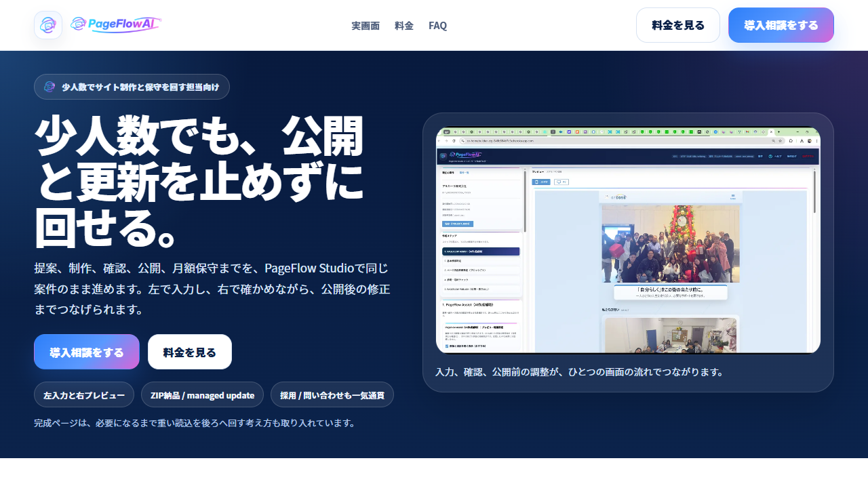Viewport: 868px width, 488px height.
Task: Open the 料金 nav item
Action: pos(404,26)
